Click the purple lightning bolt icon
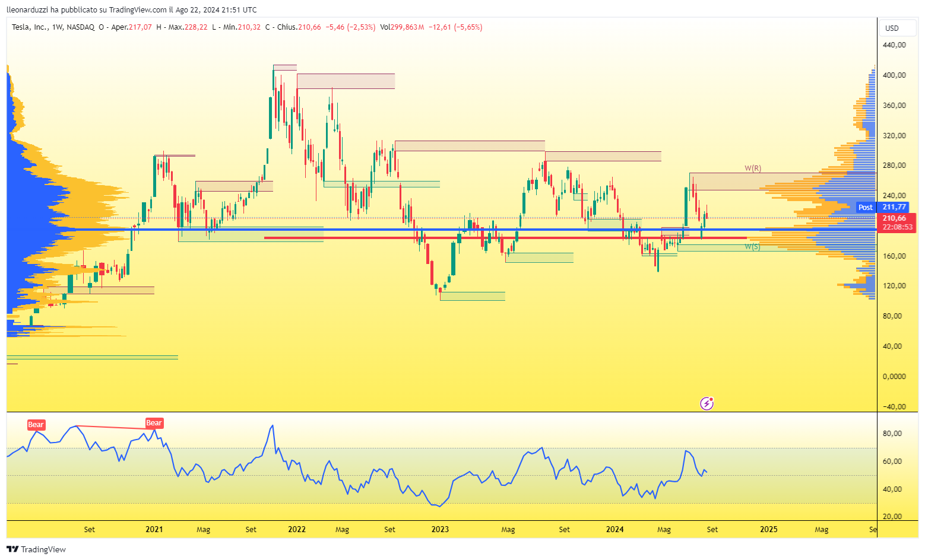 [707, 403]
